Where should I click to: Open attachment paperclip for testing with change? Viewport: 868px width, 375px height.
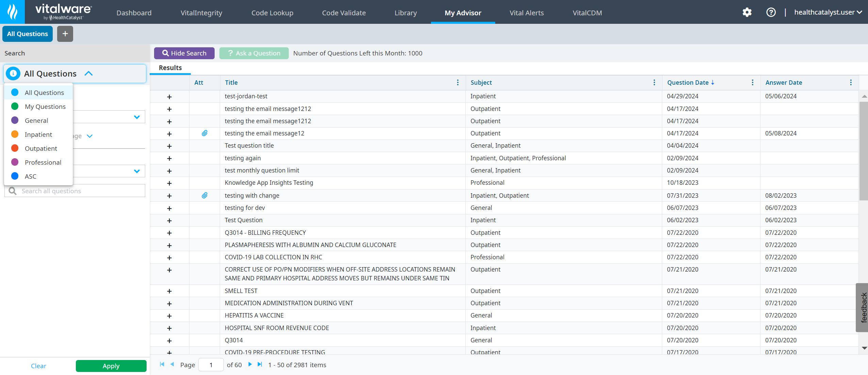[204, 195]
